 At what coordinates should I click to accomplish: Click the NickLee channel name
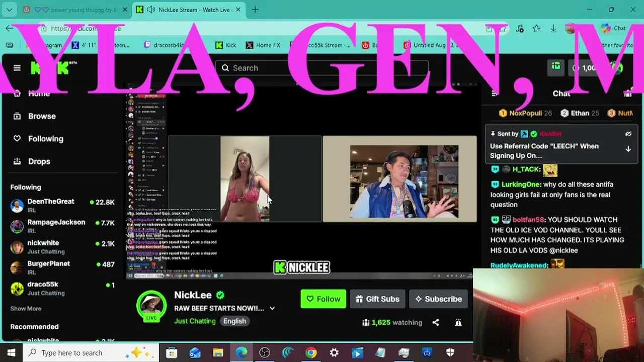pyautogui.click(x=193, y=295)
